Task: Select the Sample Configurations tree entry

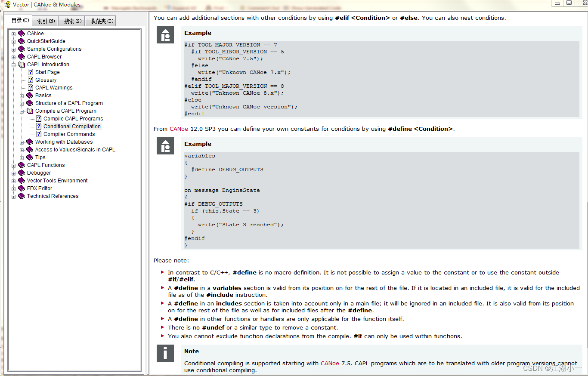Action: 54,49
